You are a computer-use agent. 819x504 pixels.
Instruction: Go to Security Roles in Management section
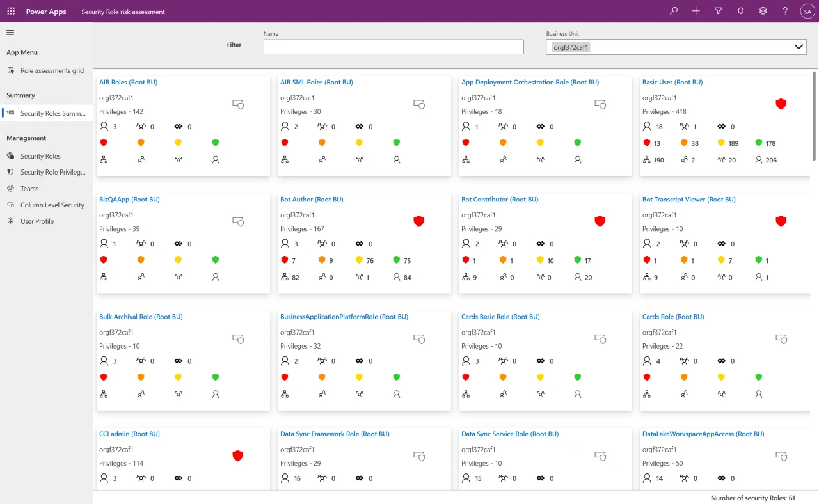(x=40, y=156)
